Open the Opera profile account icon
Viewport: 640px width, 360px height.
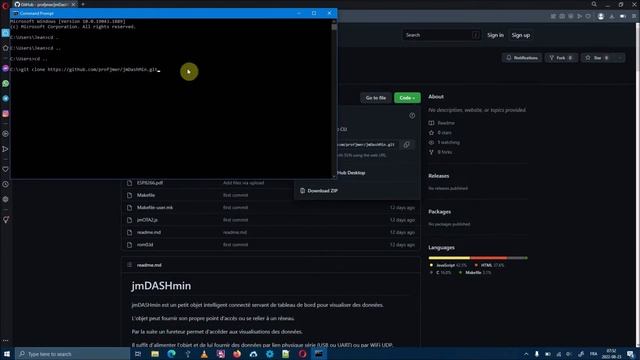(600, 16)
